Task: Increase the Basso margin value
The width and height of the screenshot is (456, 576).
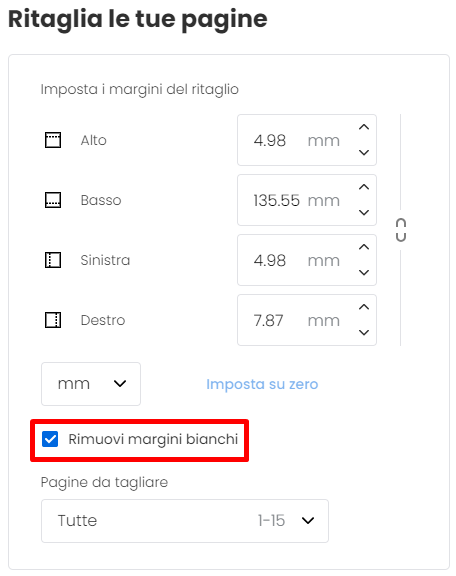Action: [x=364, y=187]
